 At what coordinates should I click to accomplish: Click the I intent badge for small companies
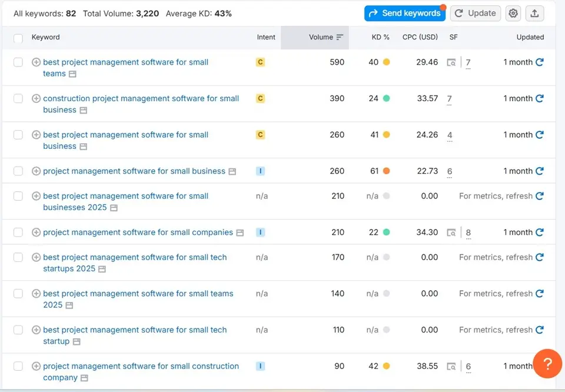(x=260, y=232)
